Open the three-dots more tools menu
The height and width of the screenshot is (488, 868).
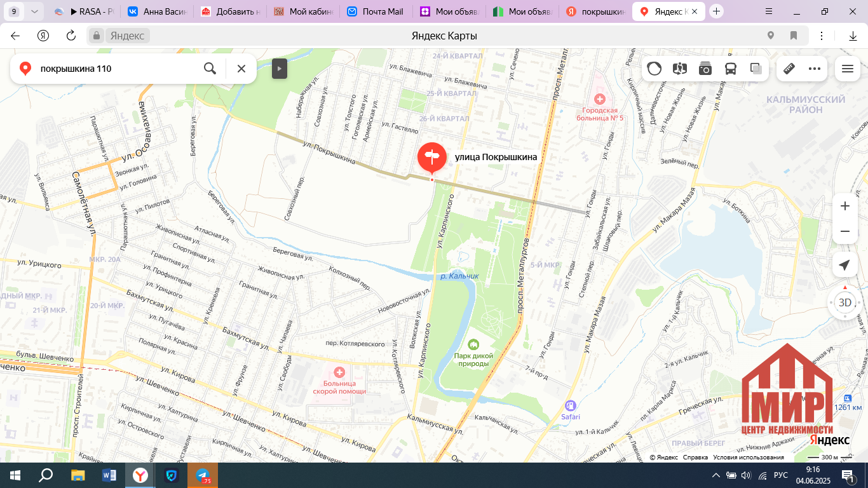point(815,69)
